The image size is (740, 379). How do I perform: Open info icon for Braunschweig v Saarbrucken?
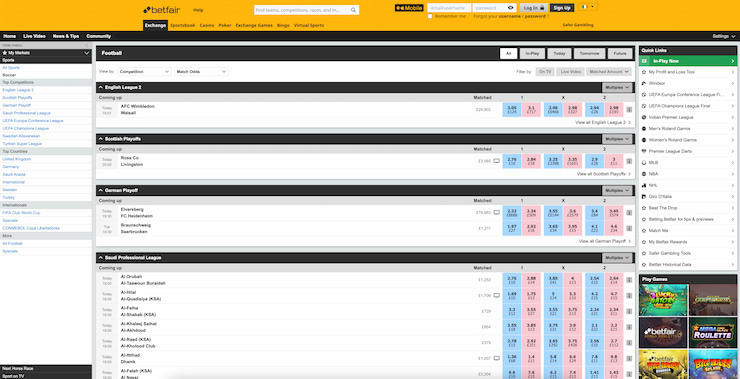pos(629,228)
